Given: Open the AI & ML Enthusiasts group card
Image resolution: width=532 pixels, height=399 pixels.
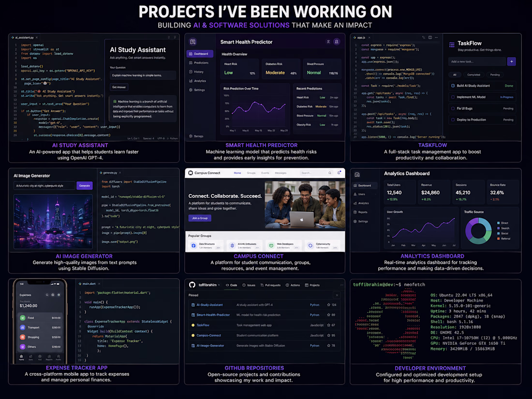Looking at the screenshot, I should coord(246,245).
